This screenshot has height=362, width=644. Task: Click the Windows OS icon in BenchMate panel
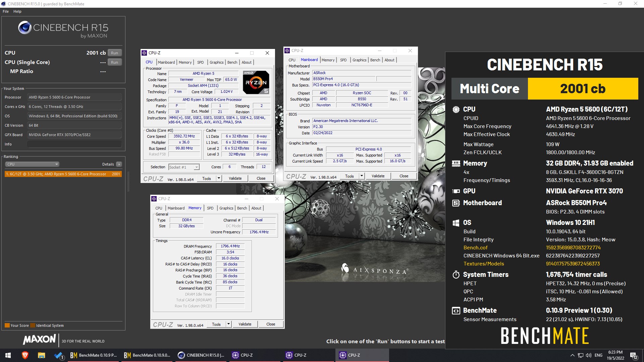point(456,223)
